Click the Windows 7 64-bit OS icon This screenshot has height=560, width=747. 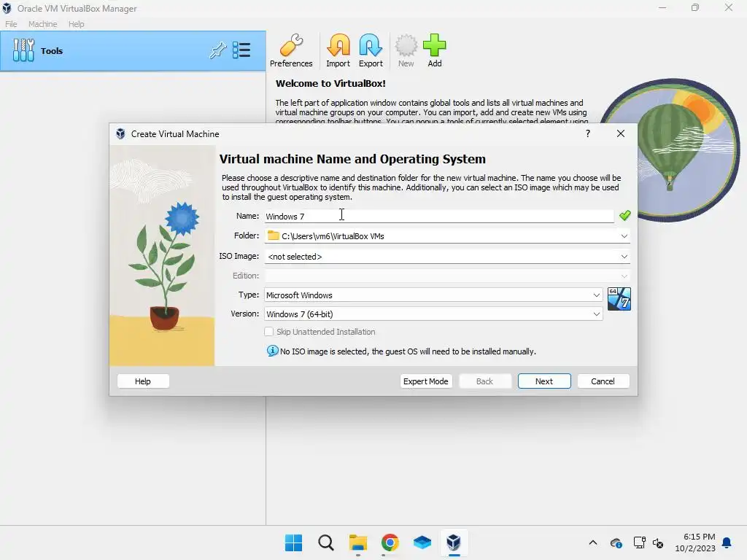619,299
